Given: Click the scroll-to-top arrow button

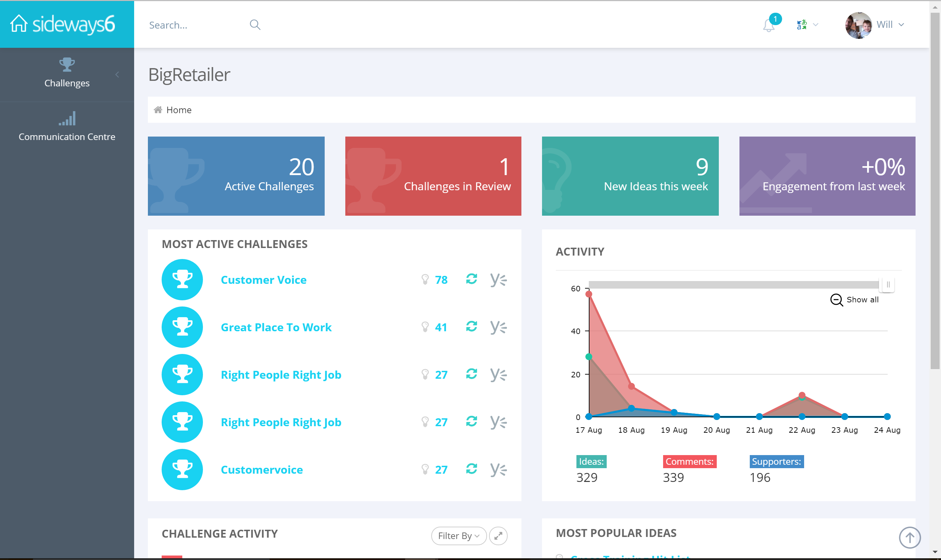Looking at the screenshot, I should [x=909, y=537].
